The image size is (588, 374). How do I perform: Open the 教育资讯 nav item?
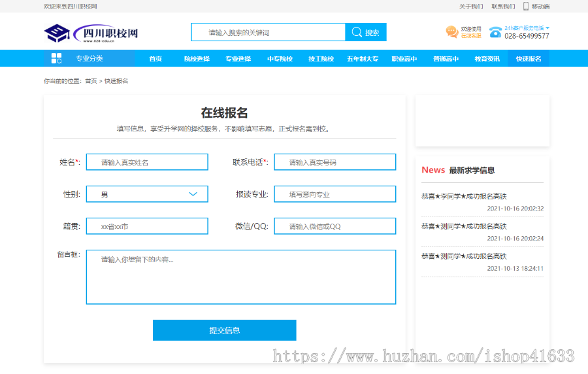point(487,59)
